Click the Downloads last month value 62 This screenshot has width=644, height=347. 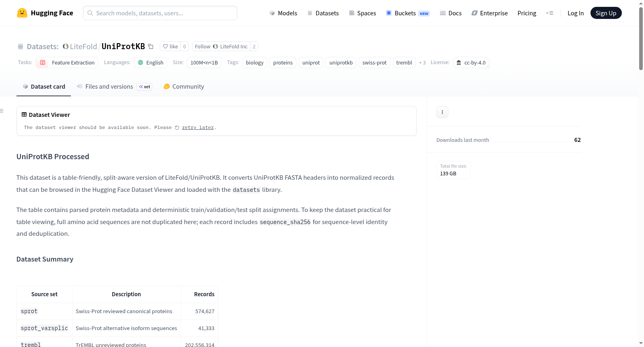(577, 140)
